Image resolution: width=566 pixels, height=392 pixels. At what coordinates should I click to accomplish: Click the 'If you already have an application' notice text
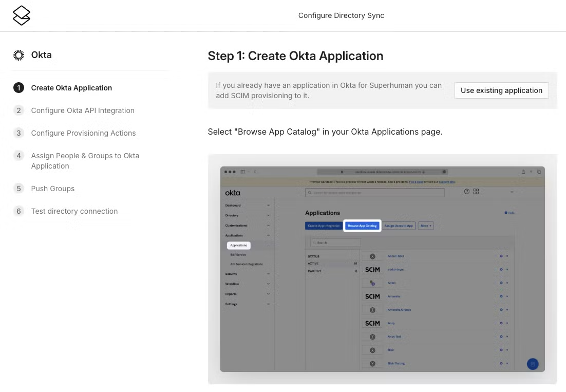[x=329, y=90]
